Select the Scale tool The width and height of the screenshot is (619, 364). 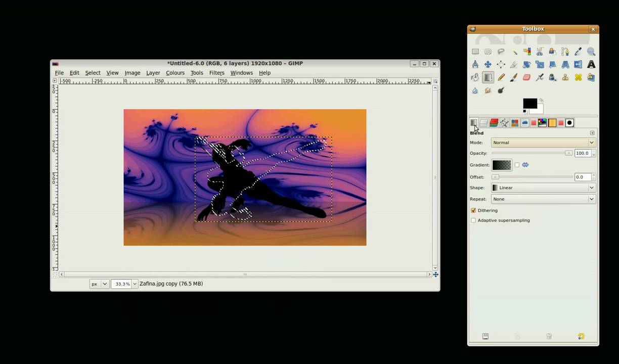coord(540,65)
